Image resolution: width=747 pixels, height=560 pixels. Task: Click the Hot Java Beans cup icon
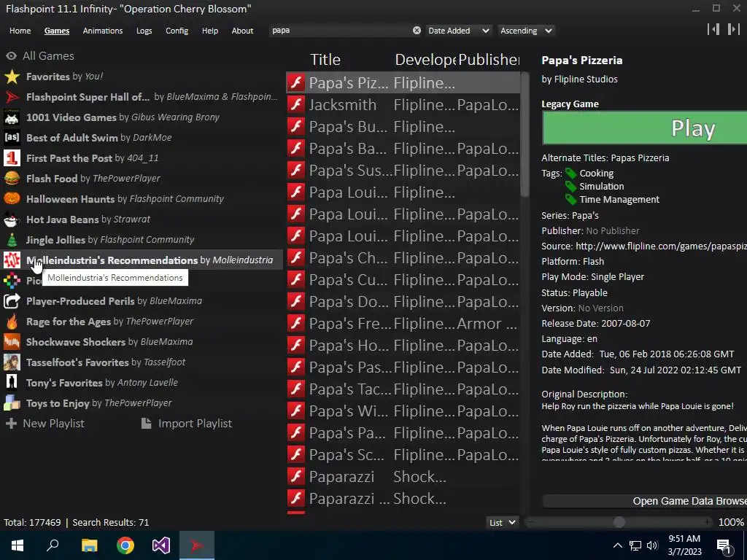12,219
